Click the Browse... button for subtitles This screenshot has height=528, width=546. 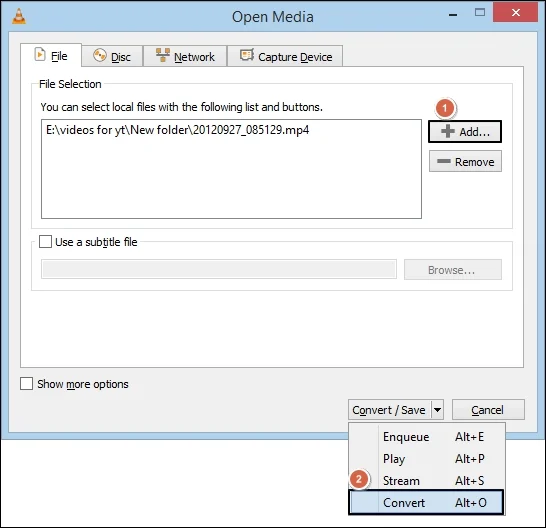(453, 270)
